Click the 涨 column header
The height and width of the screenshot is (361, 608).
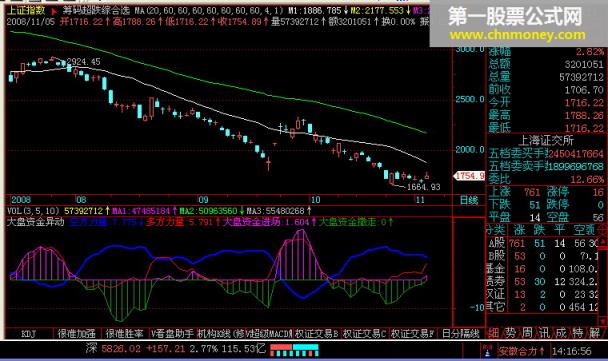520,230
